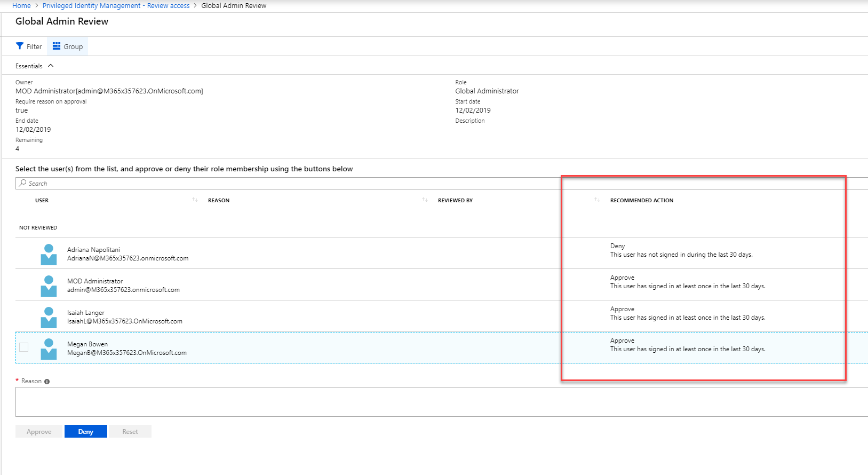
Task: Open the Filter funnel icon
Action: (x=20, y=46)
